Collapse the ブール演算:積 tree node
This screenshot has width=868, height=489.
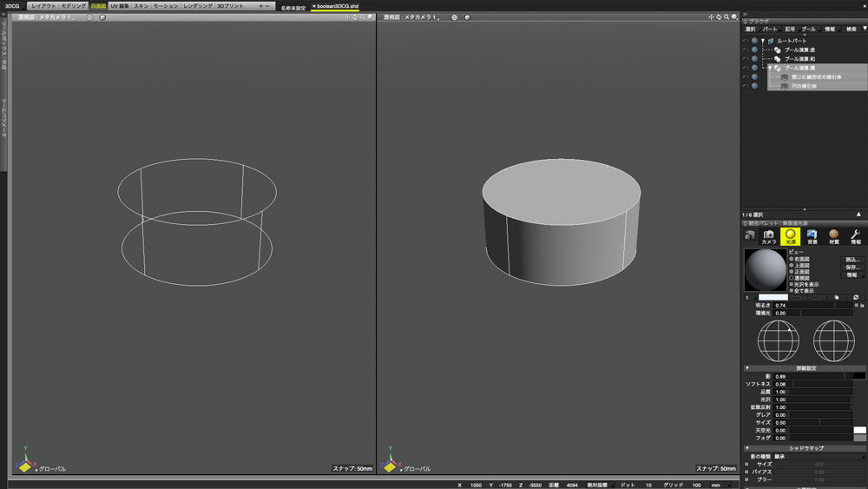[771, 68]
